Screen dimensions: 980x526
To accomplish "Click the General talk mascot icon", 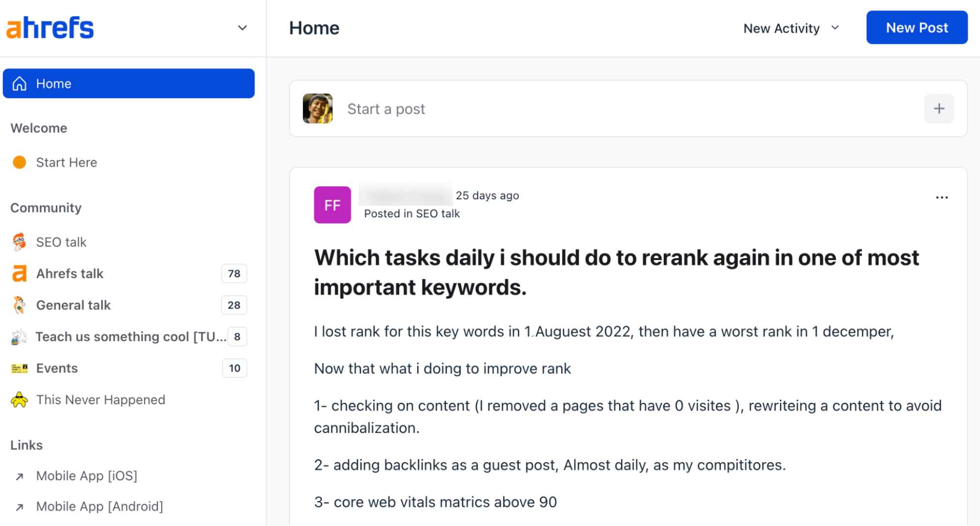I will coord(18,305).
